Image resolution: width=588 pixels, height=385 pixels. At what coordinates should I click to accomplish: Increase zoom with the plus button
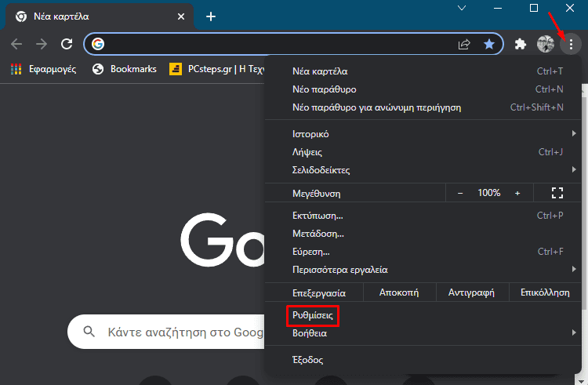click(x=517, y=193)
